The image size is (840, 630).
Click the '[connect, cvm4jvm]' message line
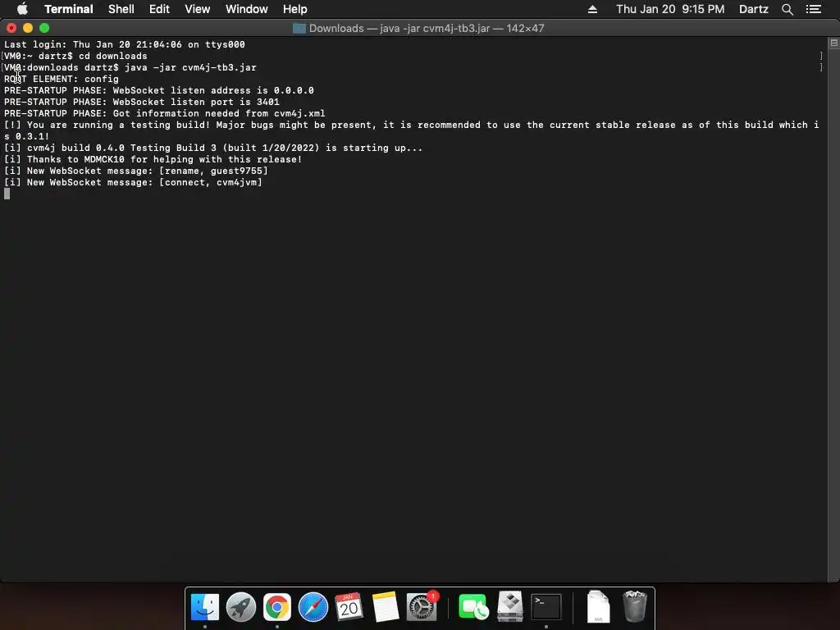tap(134, 182)
